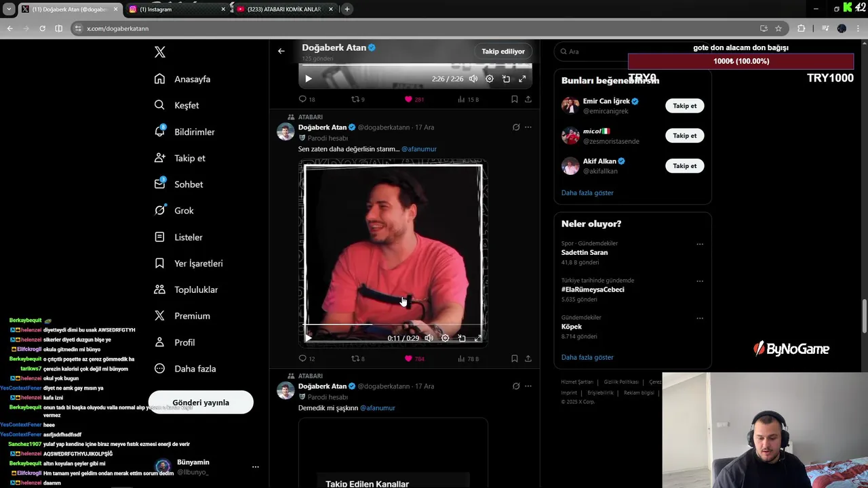Open browser extensions puzzle icon
The height and width of the screenshot is (488, 868).
coord(802,28)
